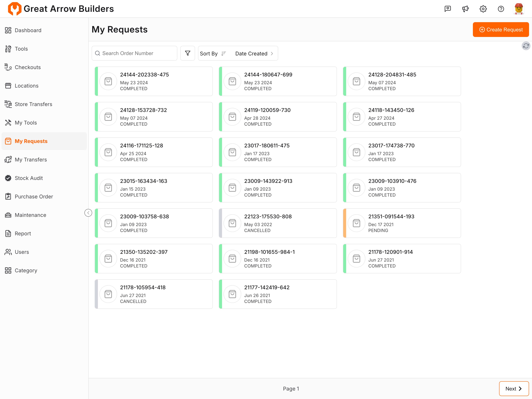Go to next page of requests
532x399 pixels.
[x=514, y=388]
